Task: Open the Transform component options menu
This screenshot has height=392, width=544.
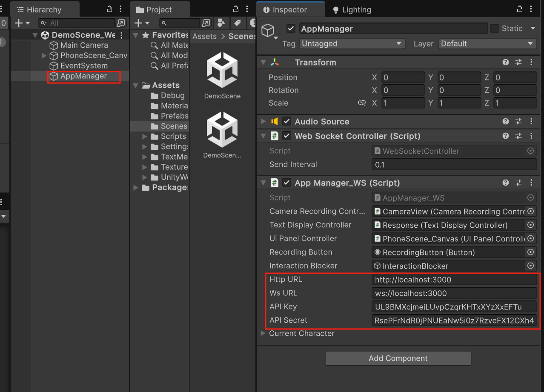Action: pos(531,62)
